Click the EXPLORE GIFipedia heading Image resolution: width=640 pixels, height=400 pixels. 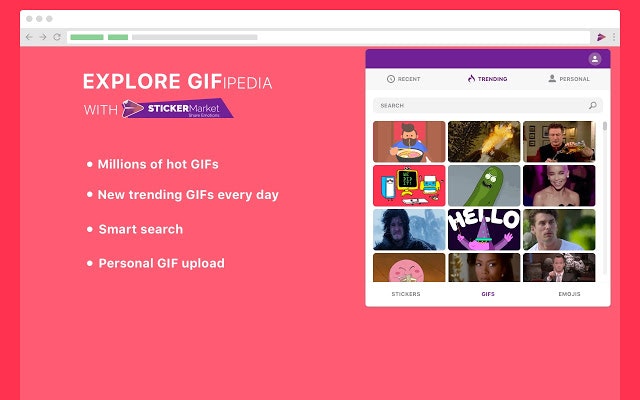(178, 82)
